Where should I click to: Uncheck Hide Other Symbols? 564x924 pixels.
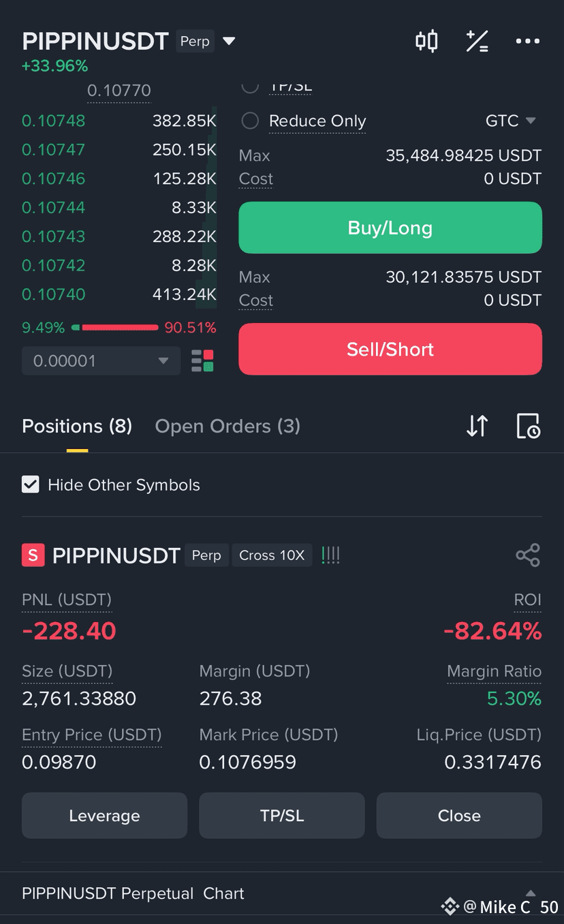31,484
